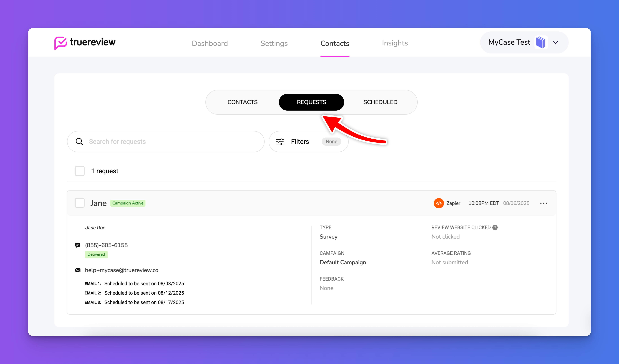This screenshot has height=364, width=619.
Task: Switch to the Contacts sub-tab pill
Action: (x=242, y=102)
